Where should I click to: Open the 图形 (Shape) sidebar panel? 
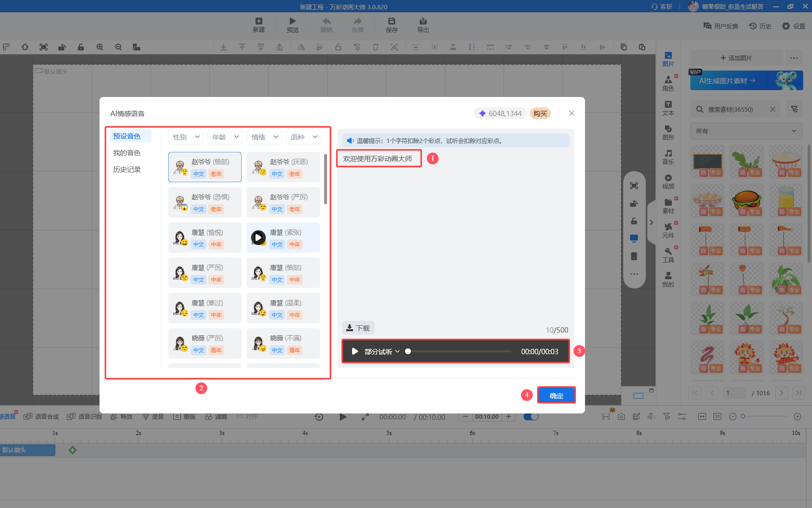coord(668,133)
